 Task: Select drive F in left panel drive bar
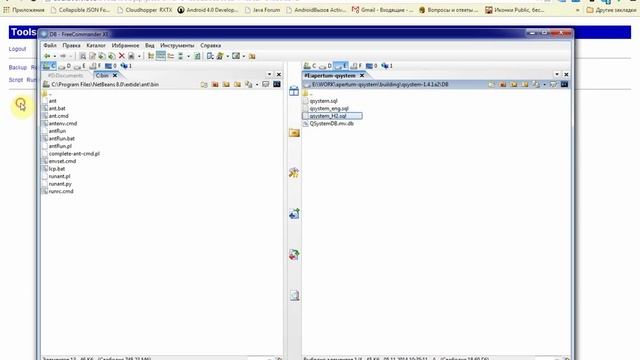pyautogui.click(x=95, y=66)
